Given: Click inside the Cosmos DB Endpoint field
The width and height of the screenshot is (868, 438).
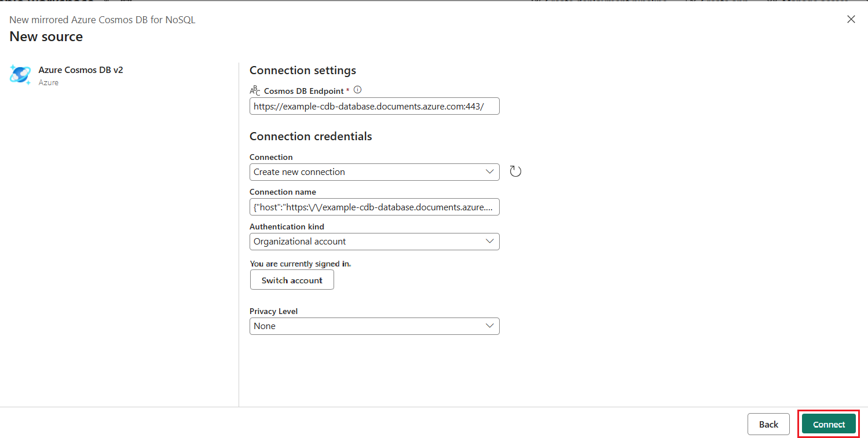Looking at the screenshot, I should (x=374, y=106).
